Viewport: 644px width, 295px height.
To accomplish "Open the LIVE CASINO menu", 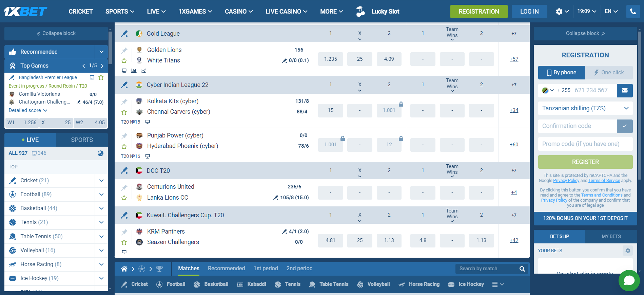I will [x=287, y=12].
